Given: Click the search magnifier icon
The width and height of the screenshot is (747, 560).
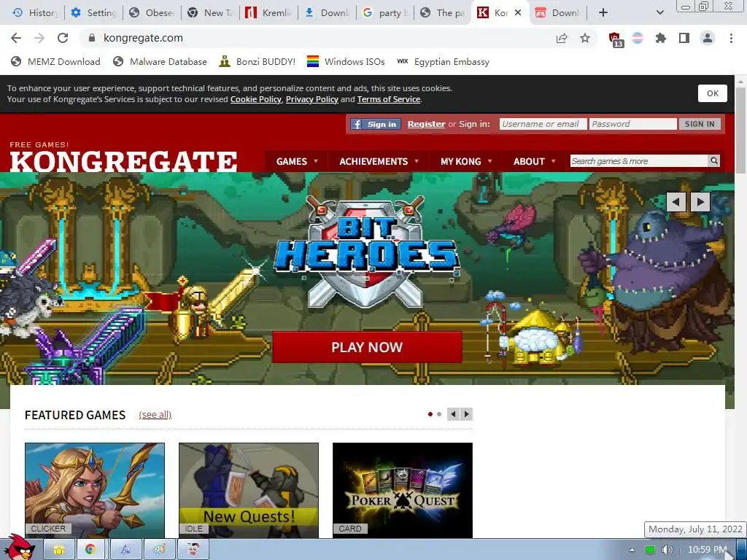Looking at the screenshot, I should pyautogui.click(x=713, y=161).
